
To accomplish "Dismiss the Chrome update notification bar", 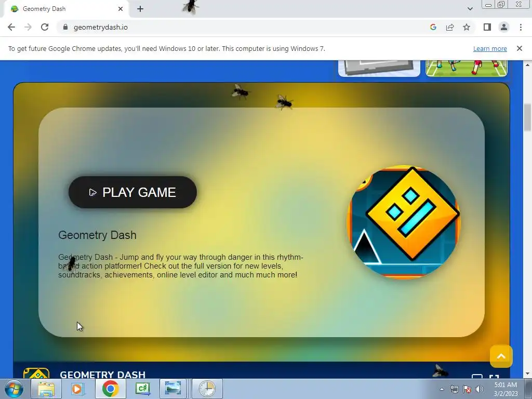I will 520,48.
